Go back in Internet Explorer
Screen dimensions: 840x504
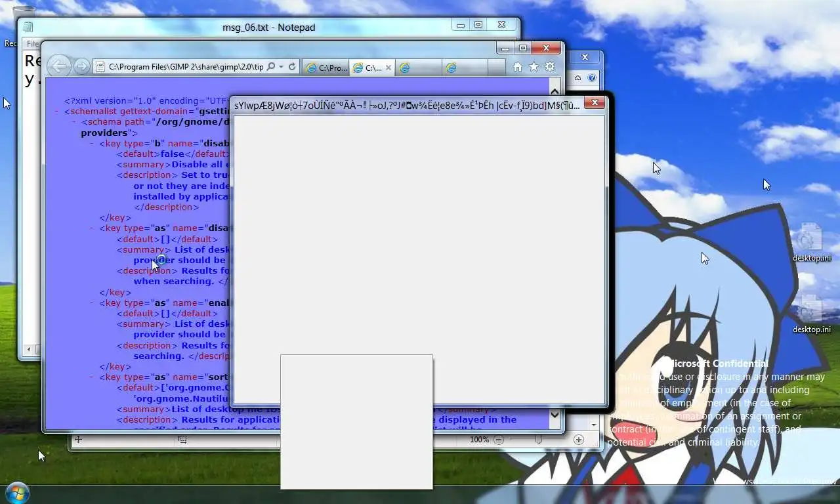[x=59, y=66]
